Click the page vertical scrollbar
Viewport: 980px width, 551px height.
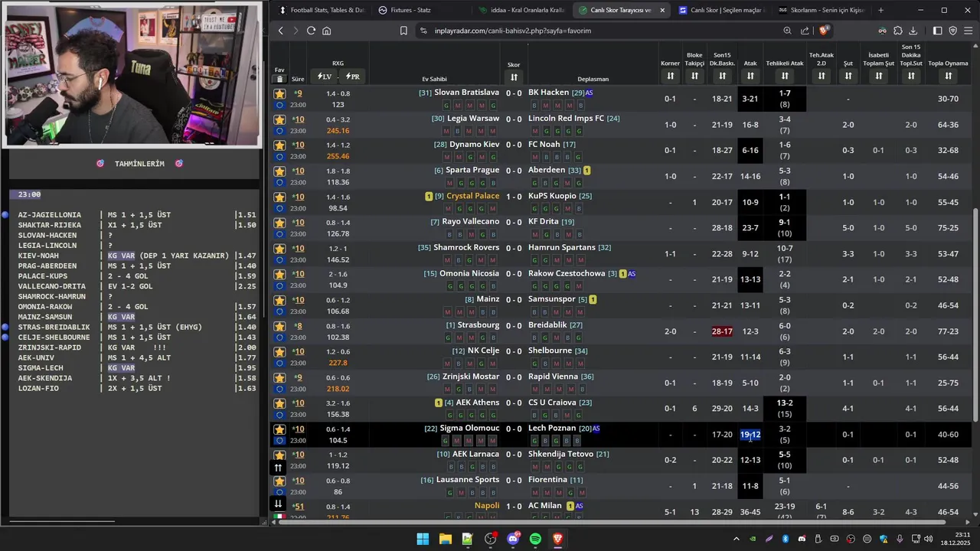tap(975, 315)
